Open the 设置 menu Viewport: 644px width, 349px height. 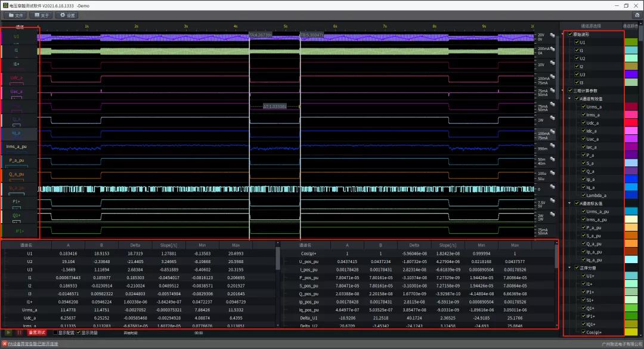pyautogui.click(x=67, y=16)
